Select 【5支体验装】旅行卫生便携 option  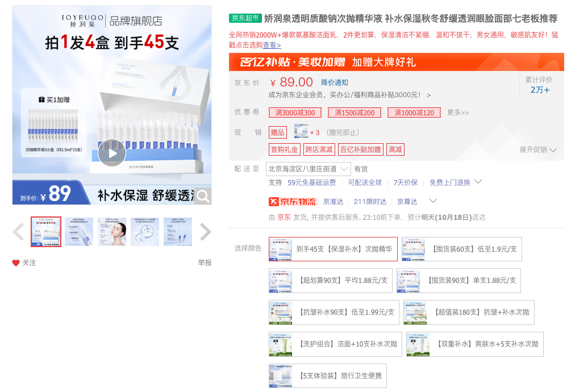328,376
